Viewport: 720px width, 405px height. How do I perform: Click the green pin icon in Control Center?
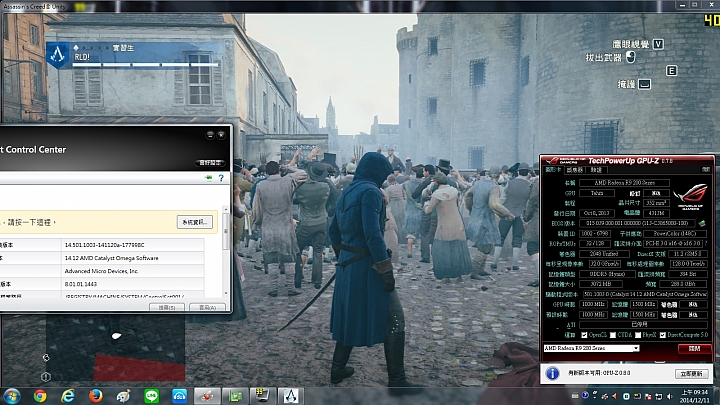[209, 178]
